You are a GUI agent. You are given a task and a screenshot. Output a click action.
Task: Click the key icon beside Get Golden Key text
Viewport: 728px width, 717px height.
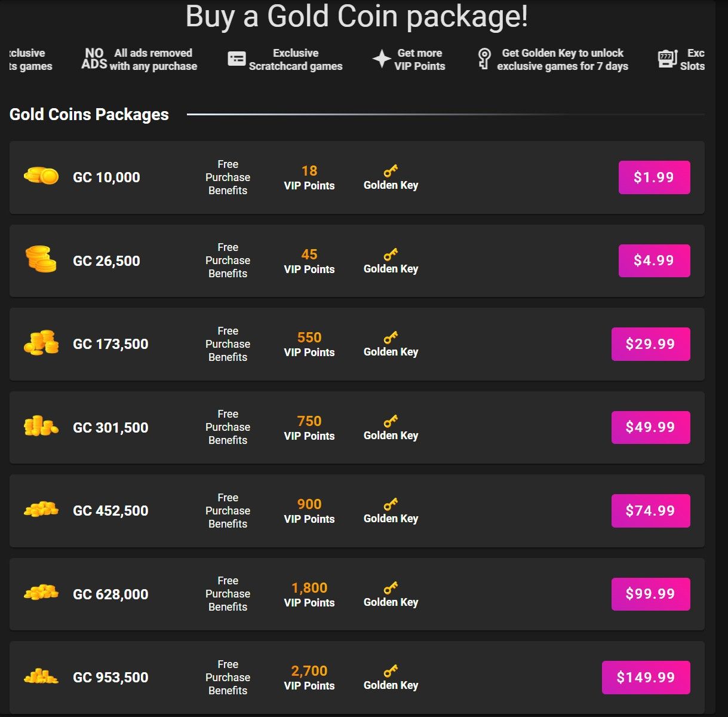pyautogui.click(x=484, y=59)
